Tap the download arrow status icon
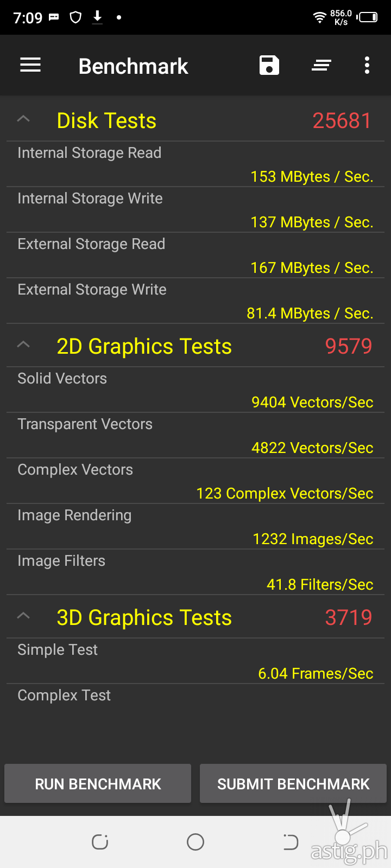The width and height of the screenshot is (391, 868). click(x=97, y=18)
